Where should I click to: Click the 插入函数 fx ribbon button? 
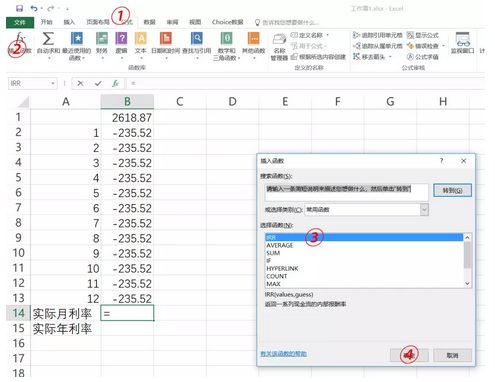(x=20, y=43)
